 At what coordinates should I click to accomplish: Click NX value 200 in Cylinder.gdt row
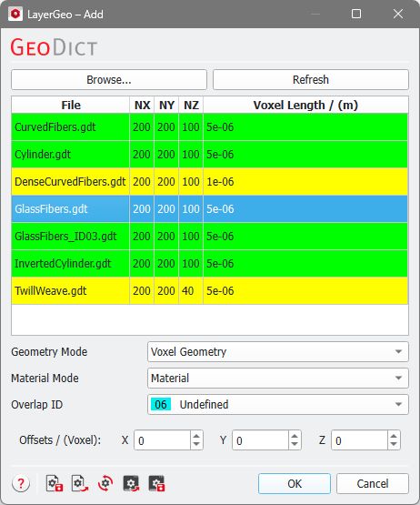coord(142,155)
